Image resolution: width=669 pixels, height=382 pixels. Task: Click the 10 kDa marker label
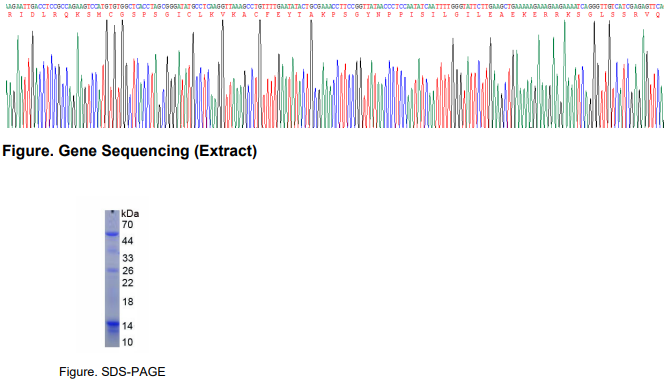pyautogui.click(x=128, y=342)
